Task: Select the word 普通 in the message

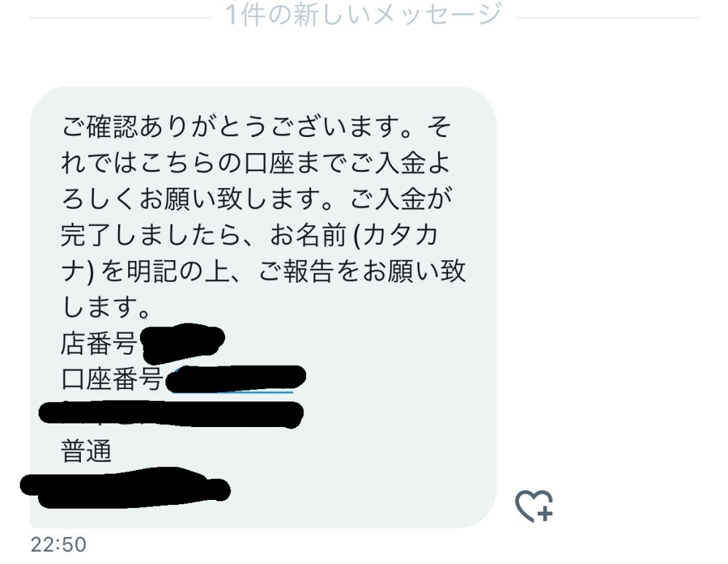Action: tap(87, 451)
